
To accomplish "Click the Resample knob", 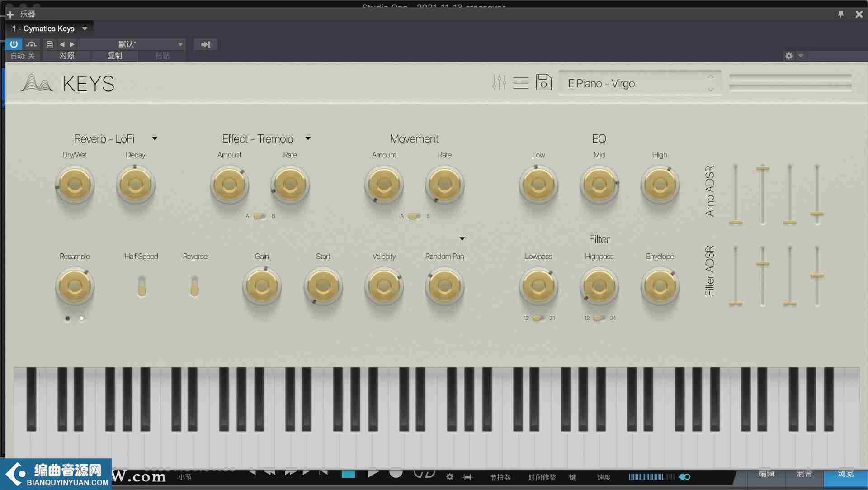I will click(75, 286).
